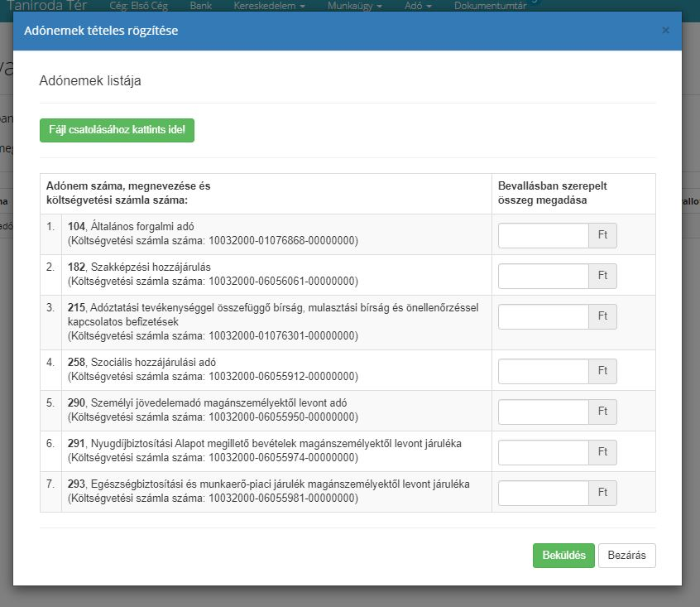Open the Dokumentumtár menu item
Image resolution: width=700 pixels, height=607 pixels.
point(490,5)
